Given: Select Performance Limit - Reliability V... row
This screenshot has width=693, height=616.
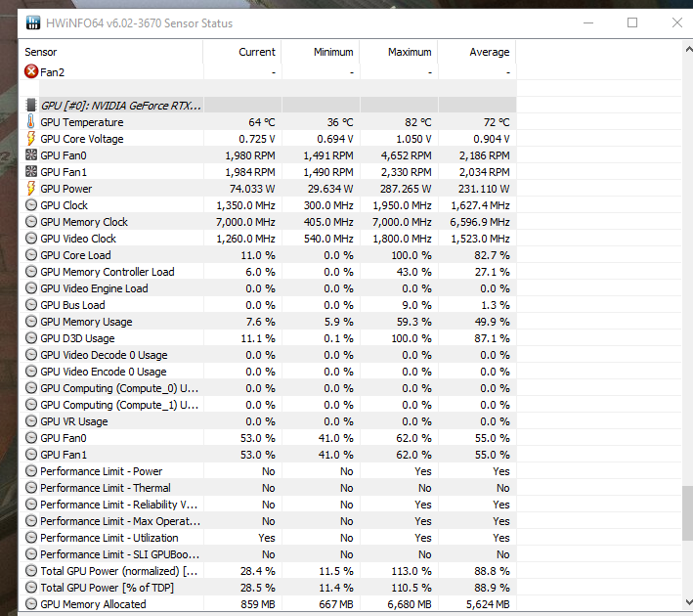Looking at the screenshot, I should 268,505.
